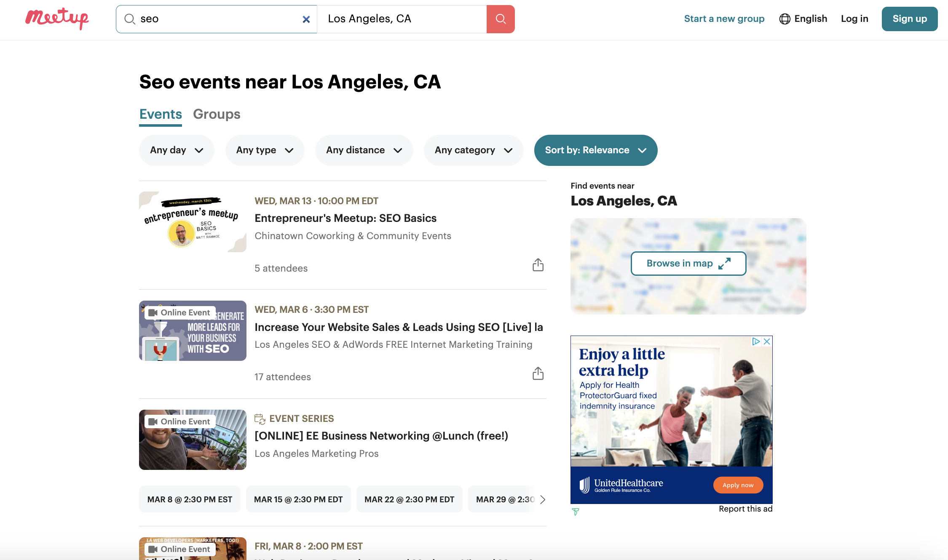Switch to the Groups tab
948x560 pixels.
(x=217, y=114)
